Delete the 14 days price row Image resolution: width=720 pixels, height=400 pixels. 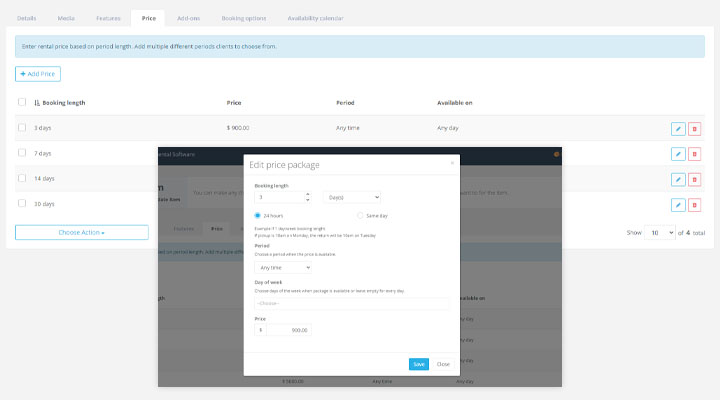pyautogui.click(x=694, y=180)
